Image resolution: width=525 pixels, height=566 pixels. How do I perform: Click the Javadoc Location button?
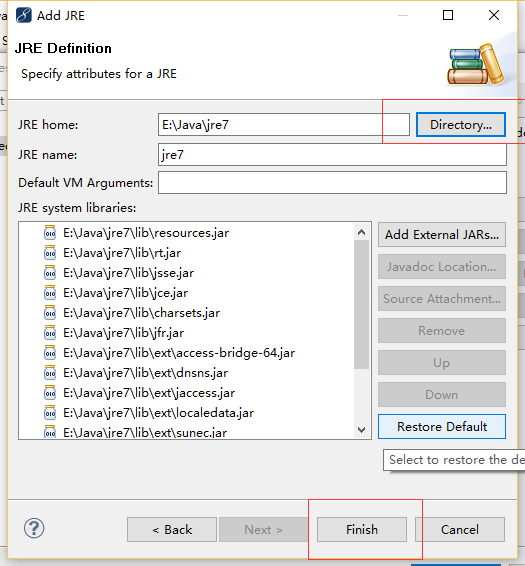point(442,267)
